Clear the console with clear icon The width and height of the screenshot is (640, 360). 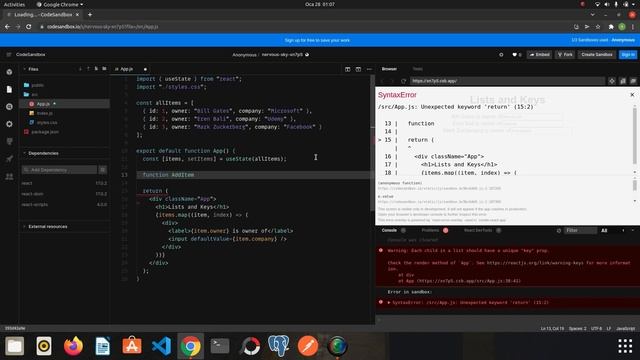click(x=559, y=231)
